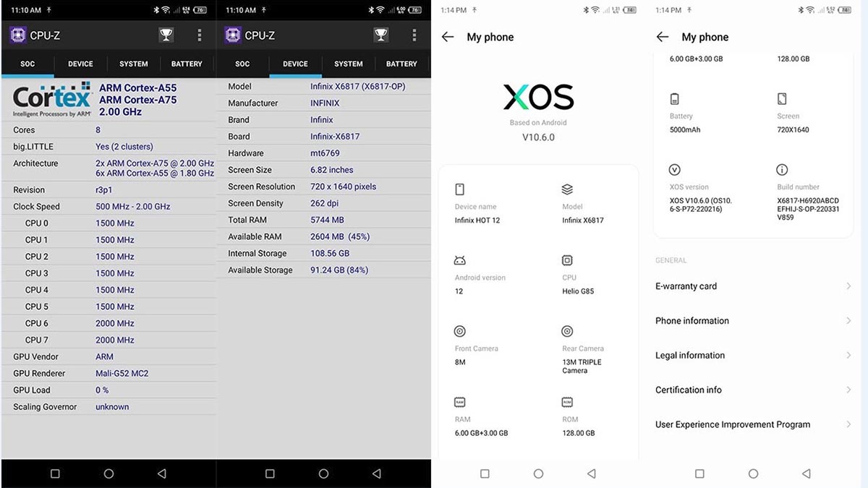
Task: Tap the Battery icon above 5000mAh
Action: (x=674, y=99)
